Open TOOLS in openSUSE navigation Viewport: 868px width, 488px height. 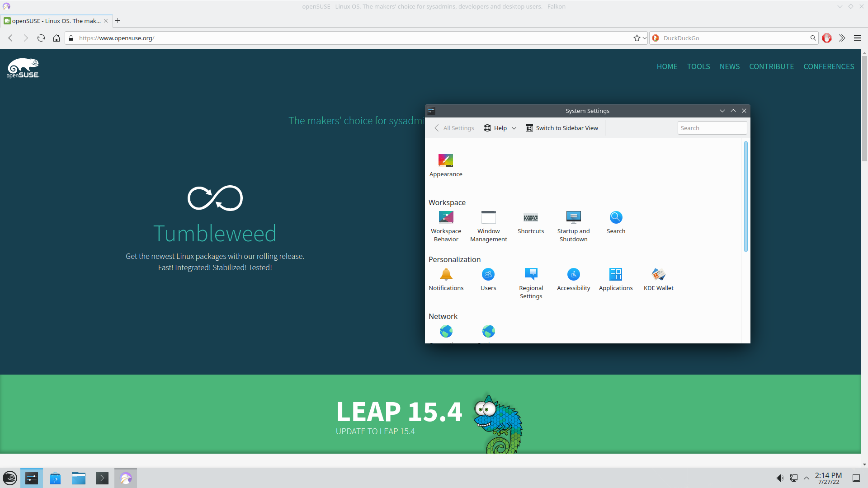698,66
